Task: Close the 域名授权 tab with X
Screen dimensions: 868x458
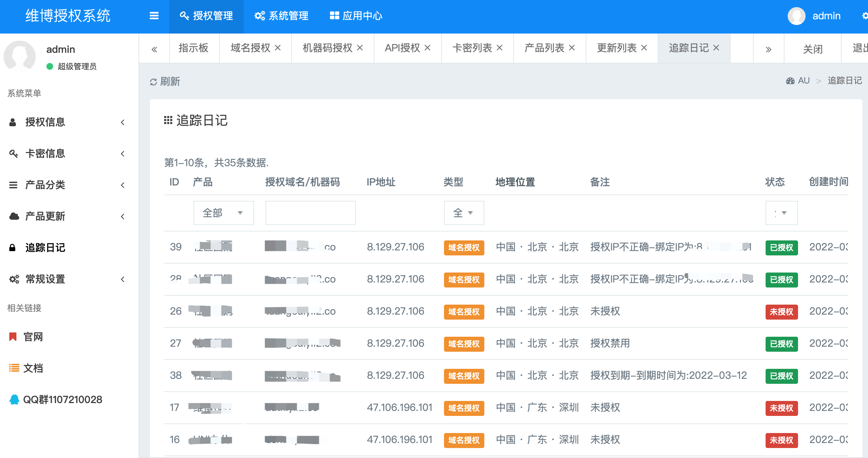Action: coord(278,48)
